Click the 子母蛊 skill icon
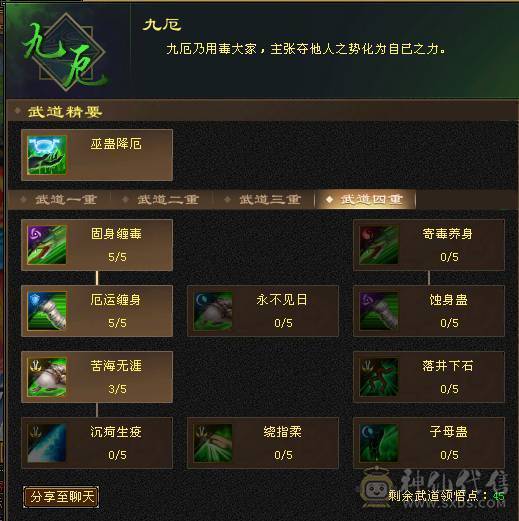Screen dimensions: 519x521 pyautogui.click(x=379, y=443)
